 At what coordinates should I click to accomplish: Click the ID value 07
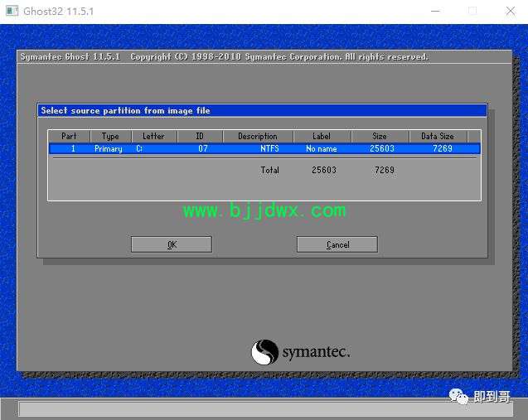pyautogui.click(x=203, y=148)
